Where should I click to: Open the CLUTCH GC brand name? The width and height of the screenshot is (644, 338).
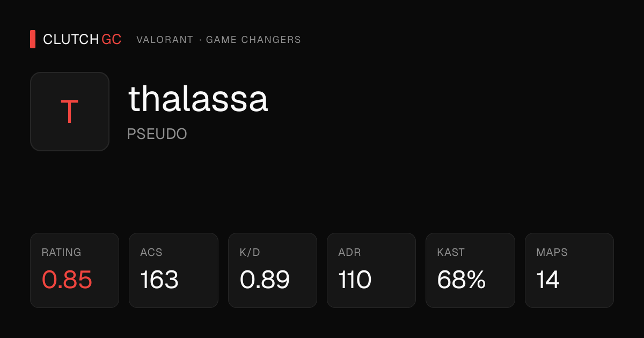(x=82, y=39)
